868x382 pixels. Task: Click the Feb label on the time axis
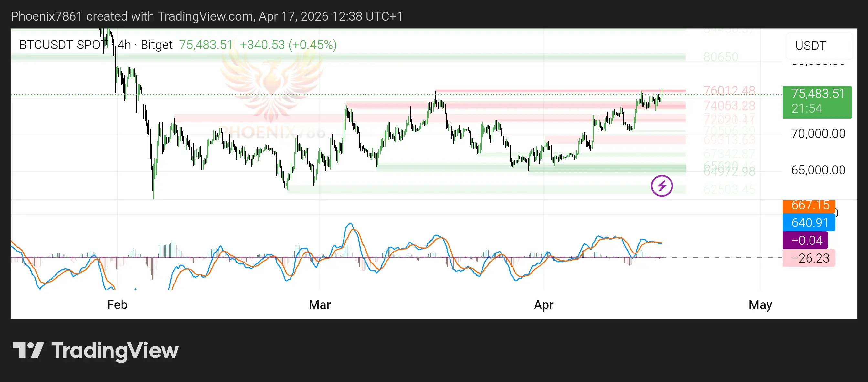coord(117,305)
